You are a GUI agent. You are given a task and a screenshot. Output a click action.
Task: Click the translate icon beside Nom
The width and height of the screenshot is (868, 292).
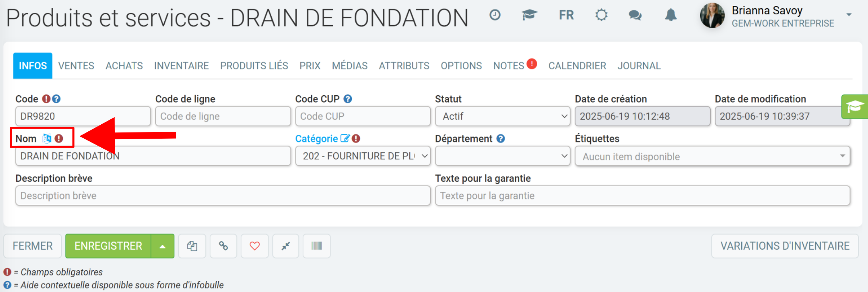(47, 138)
